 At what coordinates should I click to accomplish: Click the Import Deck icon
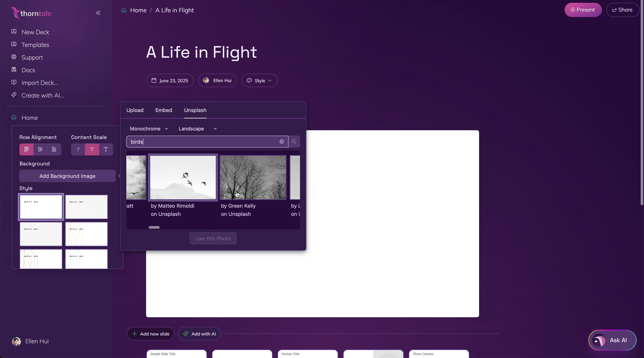[14, 82]
